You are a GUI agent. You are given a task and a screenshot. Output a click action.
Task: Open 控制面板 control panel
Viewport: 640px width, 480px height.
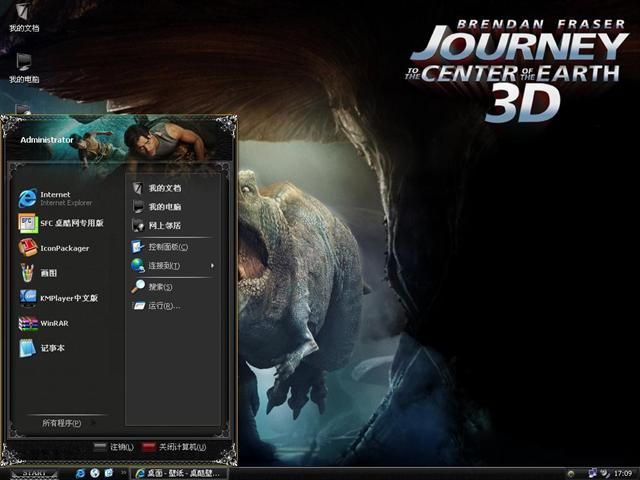(x=166, y=247)
